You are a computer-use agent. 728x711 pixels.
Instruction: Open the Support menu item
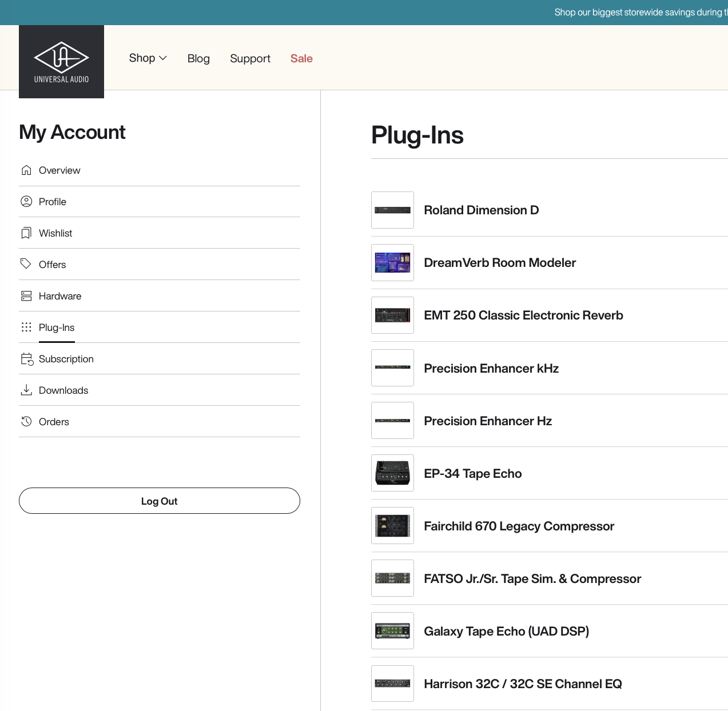pos(250,58)
